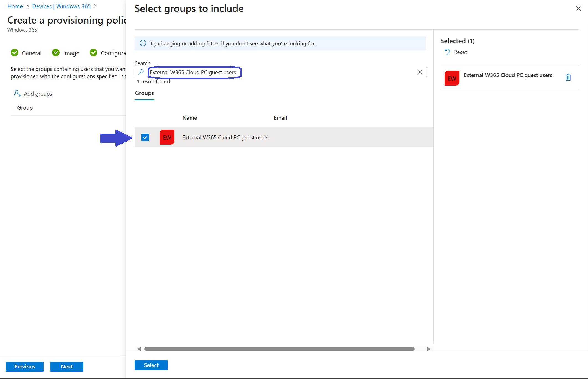Click the Reset undo icon
Screen dimensions: 588x379
point(447,52)
